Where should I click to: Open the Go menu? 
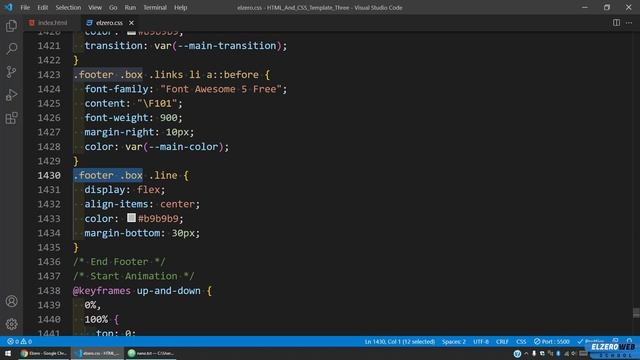tap(113, 7)
